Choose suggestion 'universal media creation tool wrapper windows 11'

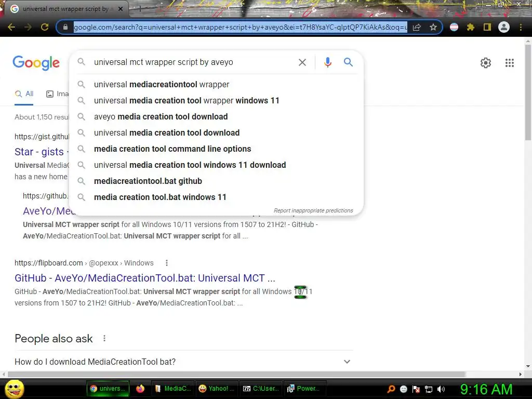point(217,101)
